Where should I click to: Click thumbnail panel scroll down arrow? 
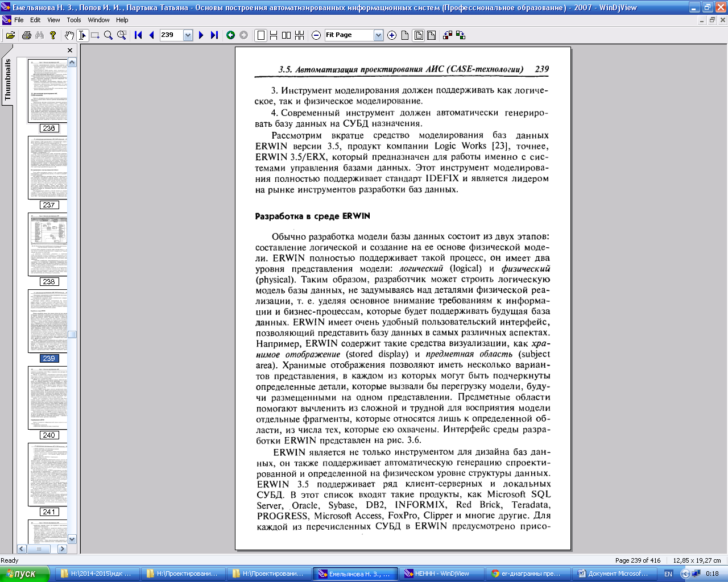[72, 539]
